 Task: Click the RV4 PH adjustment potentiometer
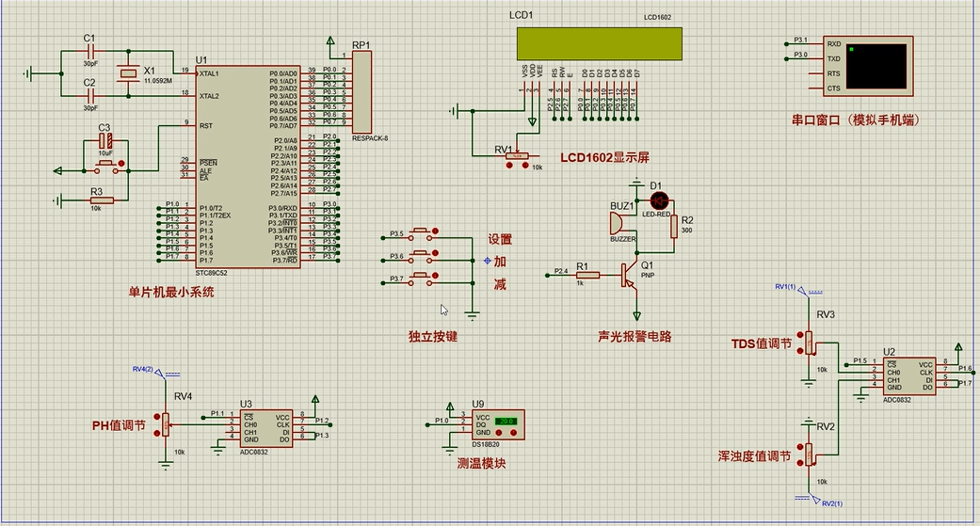pos(166,424)
